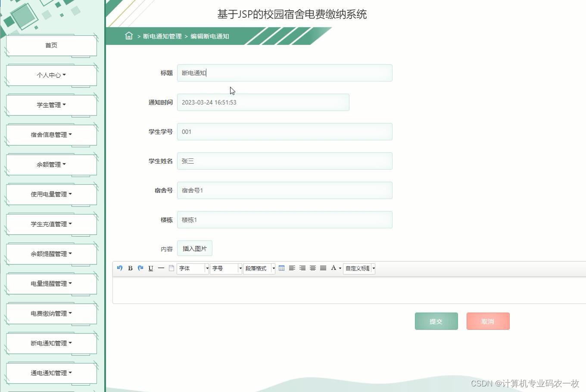The height and width of the screenshot is (392, 586).
Task: Open the 字体 font dropdown
Action: (x=192, y=268)
